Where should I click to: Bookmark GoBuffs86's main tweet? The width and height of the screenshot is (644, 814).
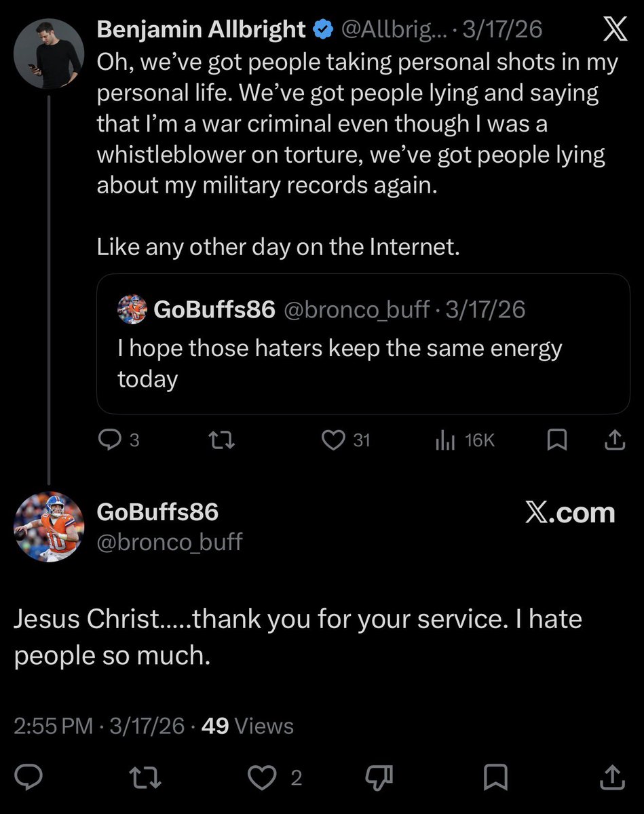tap(496, 777)
